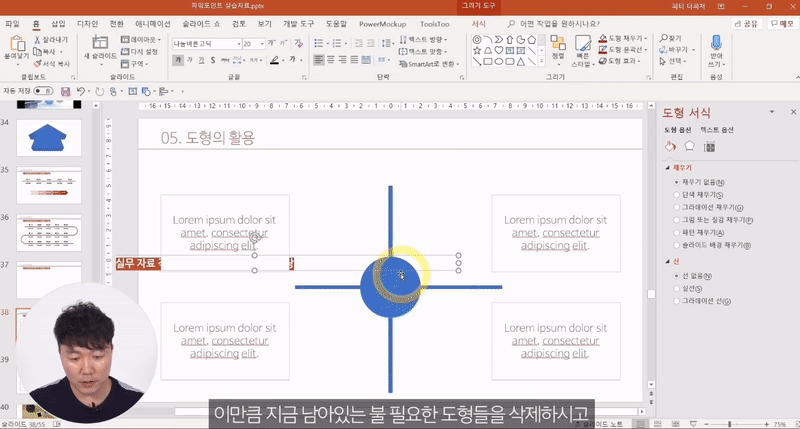Click the Save icon in quick access toolbar
The width and height of the screenshot is (800, 429).
coord(65,91)
